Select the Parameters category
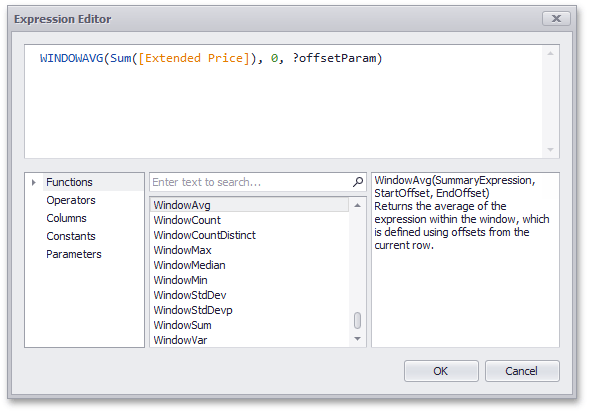590x414 pixels. 74,254
